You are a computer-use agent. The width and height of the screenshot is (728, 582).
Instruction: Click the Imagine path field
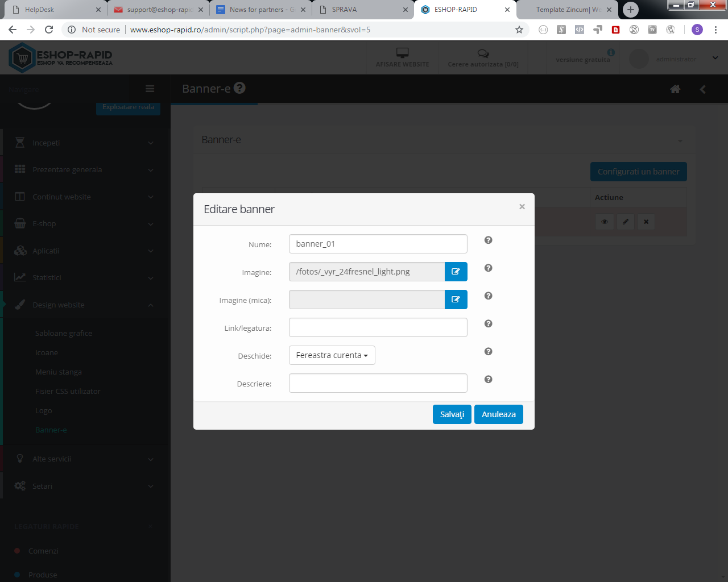pos(367,272)
